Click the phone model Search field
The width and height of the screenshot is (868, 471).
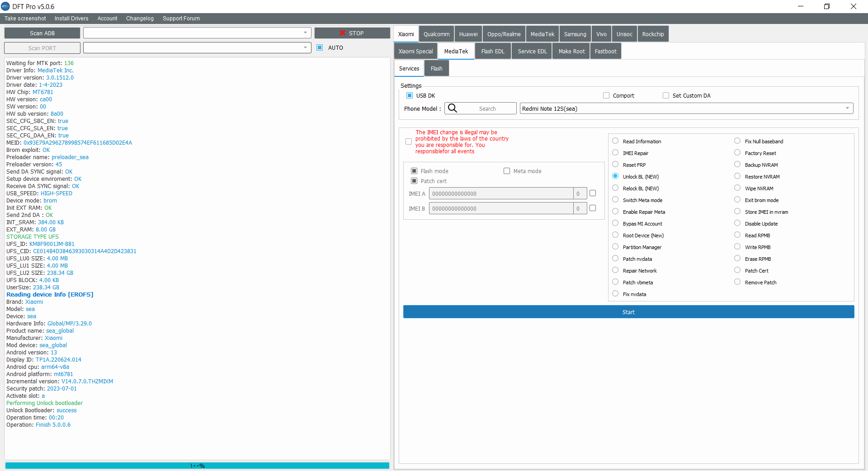[481, 108]
